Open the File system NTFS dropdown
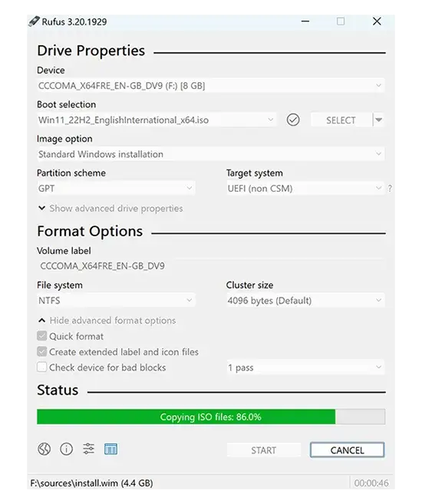The height and width of the screenshot is (504, 422). click(116, 300)
